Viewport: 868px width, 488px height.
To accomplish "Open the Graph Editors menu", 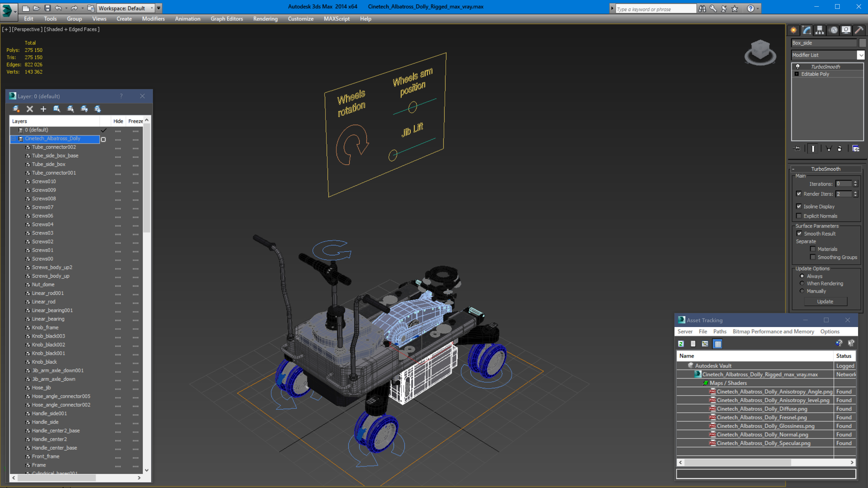I will click(227, 19).
